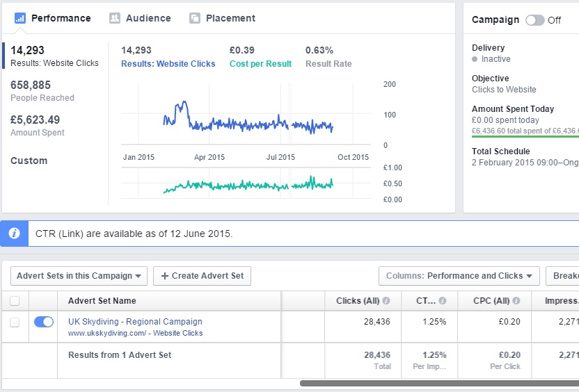Image resolution: width=579 pixels, height=392 pixels.
Task: Click the plus icon on Create Advert Set
Action: pos(165,276)
